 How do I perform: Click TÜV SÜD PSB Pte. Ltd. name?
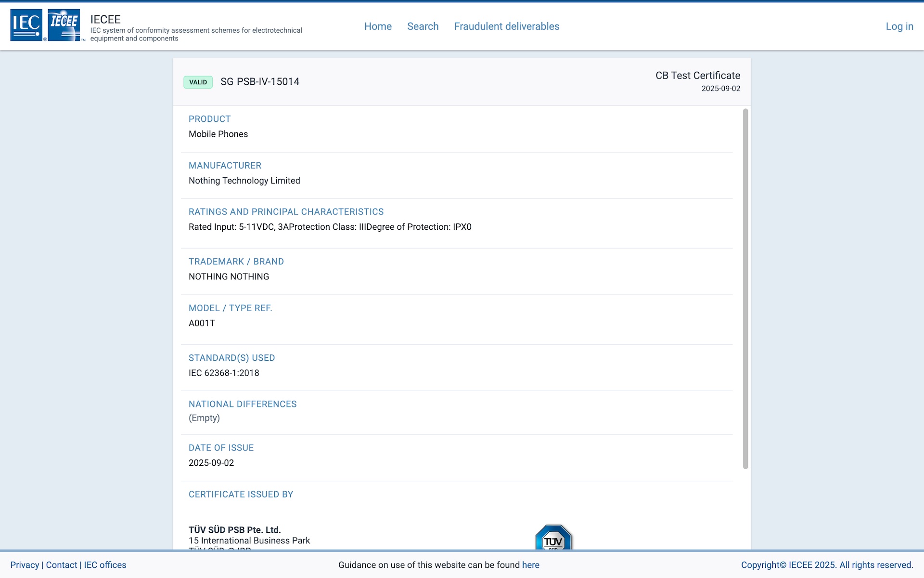click(x=234, y=530)
